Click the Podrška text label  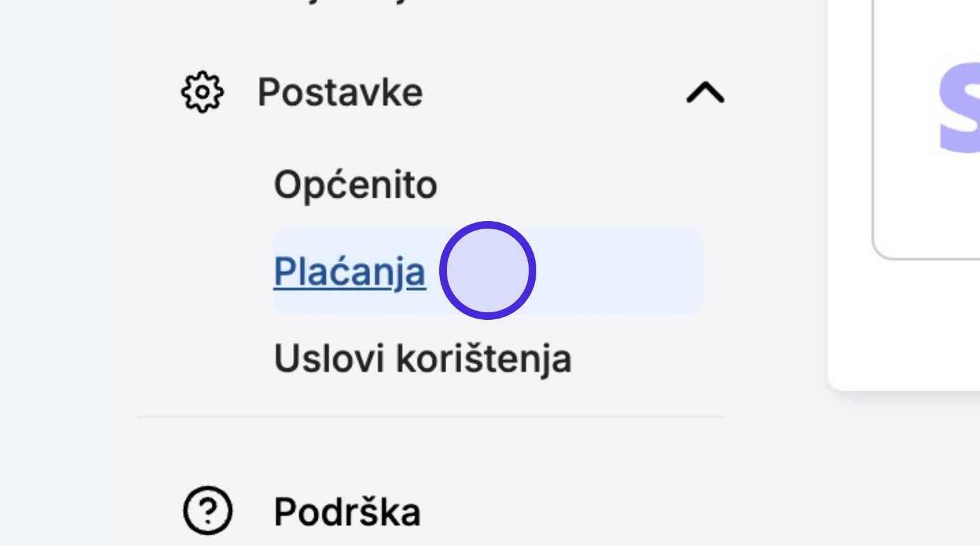347,512
